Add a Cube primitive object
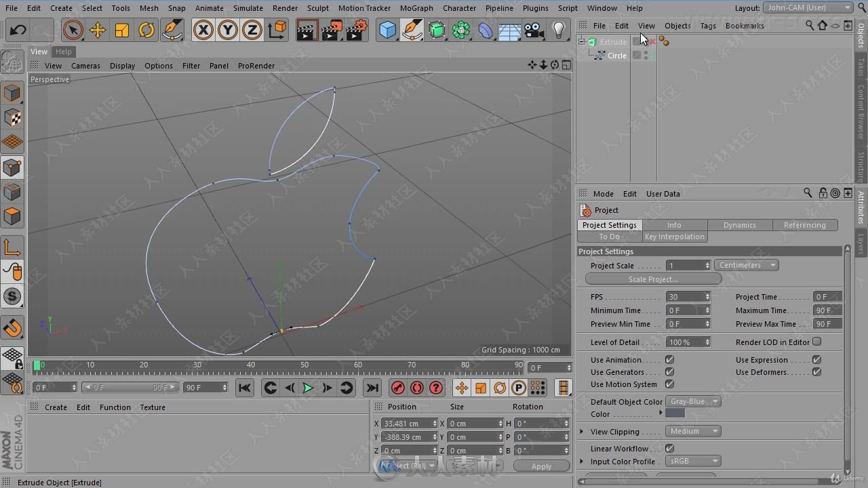 (387, 30)
